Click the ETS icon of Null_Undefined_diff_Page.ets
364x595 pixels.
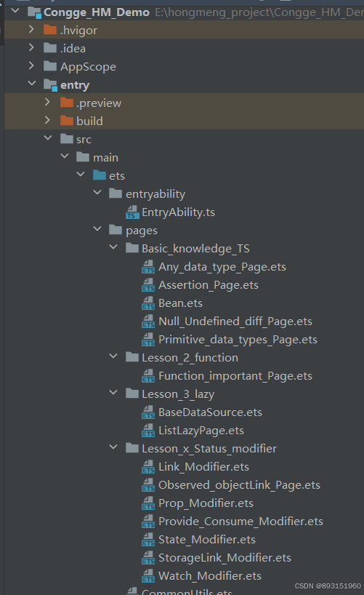(x=148, y=322)
